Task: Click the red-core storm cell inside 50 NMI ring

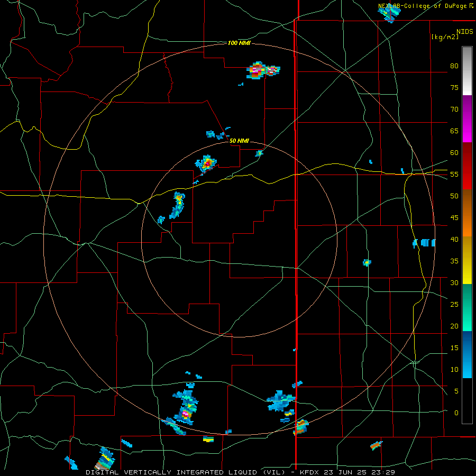Action: click(x=206, y=164)
